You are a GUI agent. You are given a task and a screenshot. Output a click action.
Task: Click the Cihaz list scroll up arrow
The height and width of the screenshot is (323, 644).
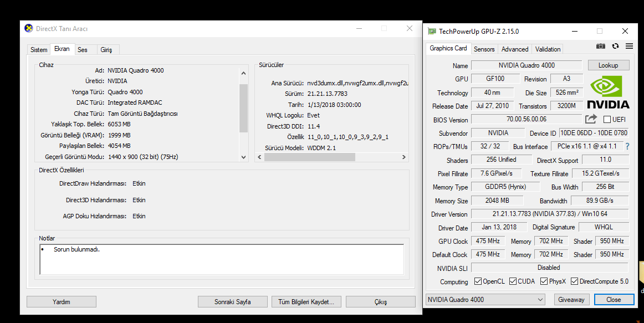point(243,73)
